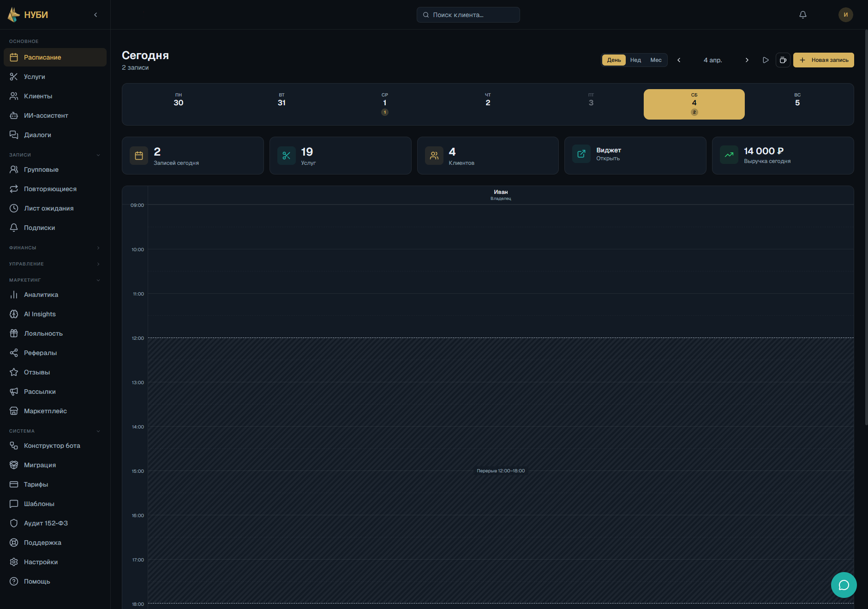Expand the Финансы section
Image resolution: width=868 pixels, height=609 pixels.
pos(54,248)
